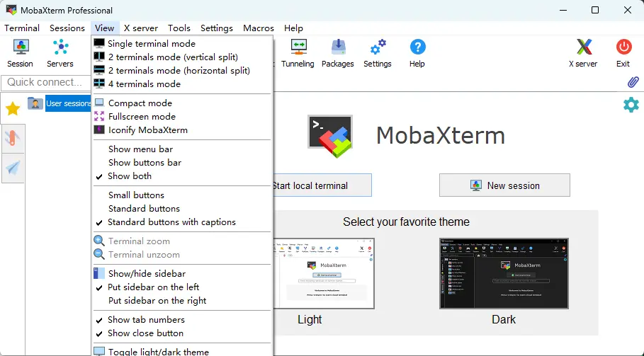Click the New session button
644x356 pixels.
(x=504, y=185)
